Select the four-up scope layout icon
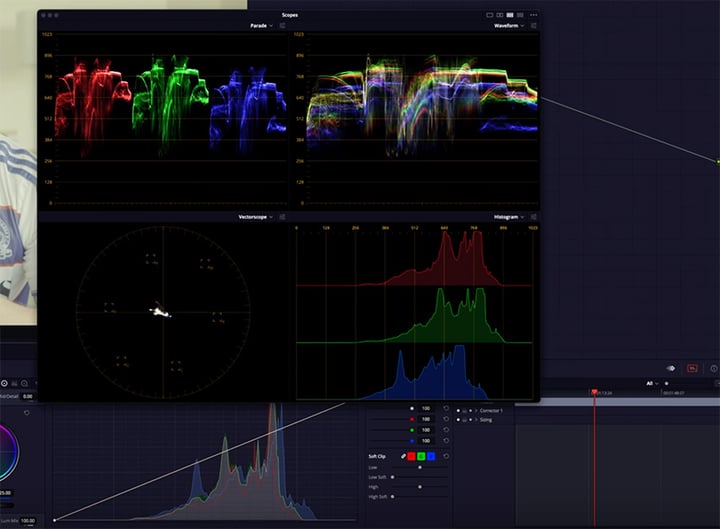 (x=511, y=15)
